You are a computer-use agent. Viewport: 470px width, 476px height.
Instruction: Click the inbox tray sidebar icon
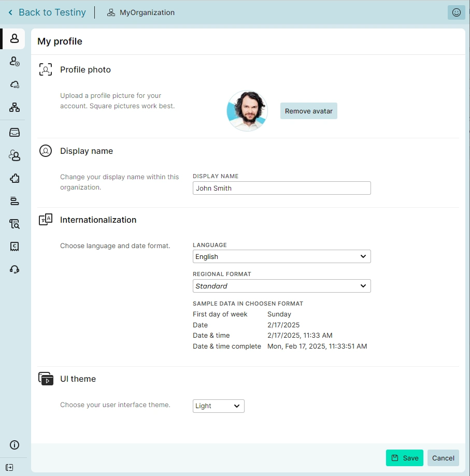coord(15,133)
